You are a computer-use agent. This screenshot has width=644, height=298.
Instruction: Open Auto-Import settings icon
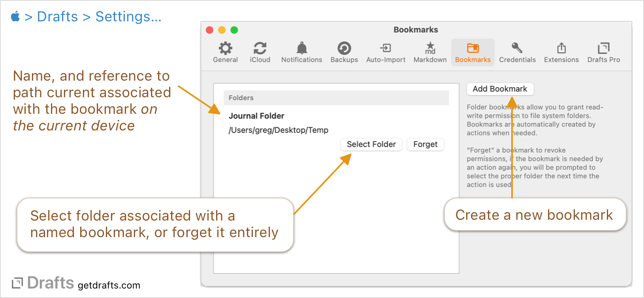(386, 48)
